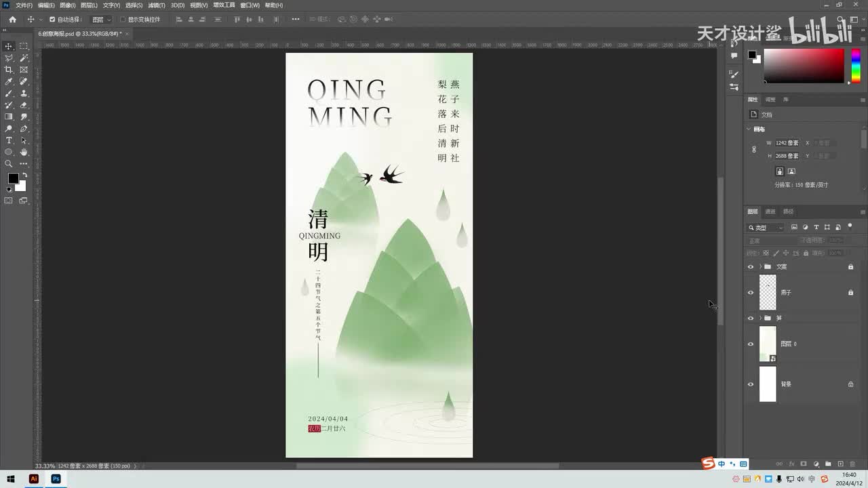This screenshot has height=488, width=868.
Task: Open the 文件(F) menu
Action: (x=24, y=5)
